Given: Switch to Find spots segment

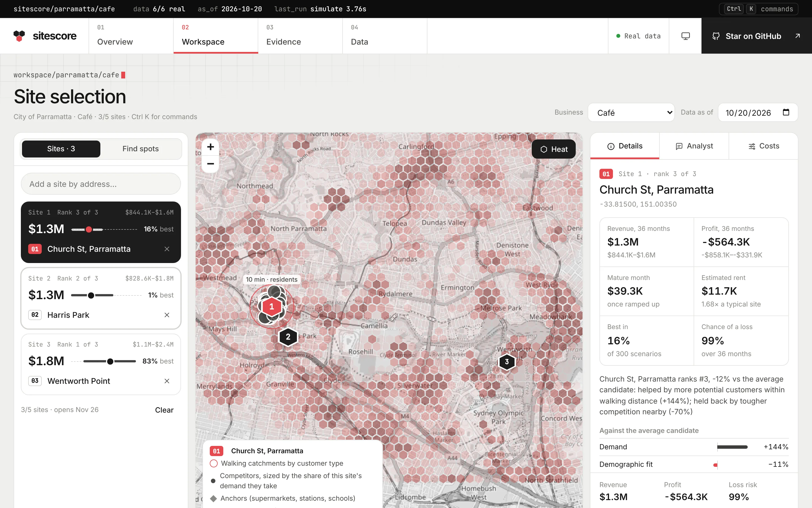Looking at the screenshot, I should (141, 149).
